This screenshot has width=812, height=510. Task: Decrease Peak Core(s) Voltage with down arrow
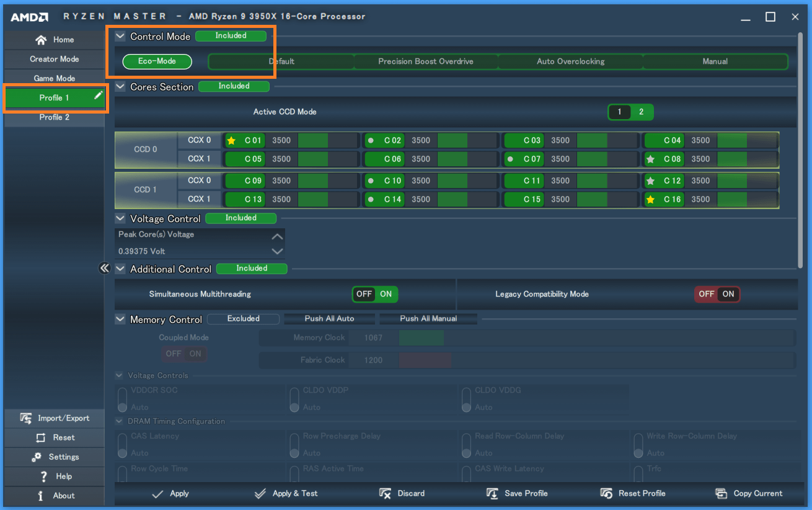coord(278,251)
